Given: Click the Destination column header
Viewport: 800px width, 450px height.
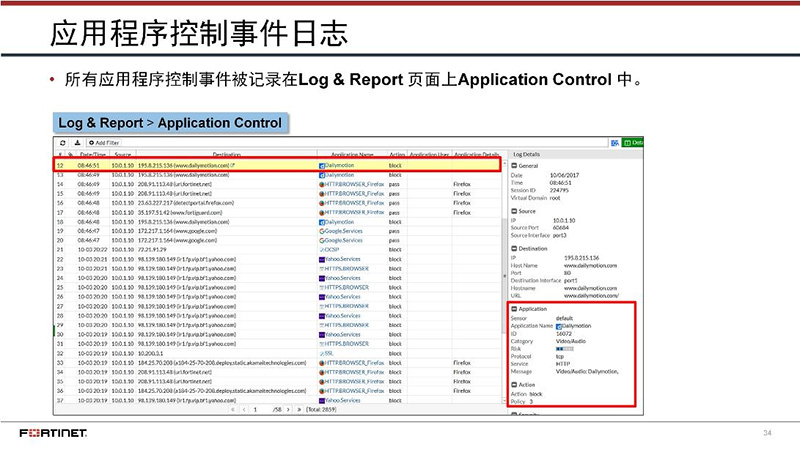Looking at the screenshot, I should point(227,155).
